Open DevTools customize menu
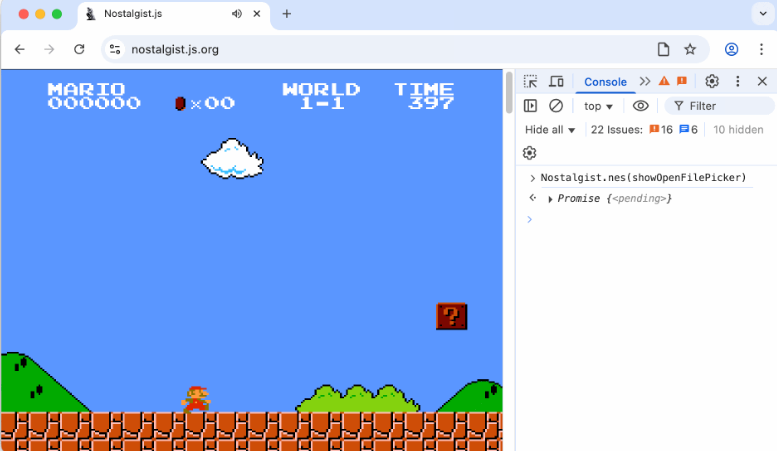777x451 pixels. click(737, 81)
